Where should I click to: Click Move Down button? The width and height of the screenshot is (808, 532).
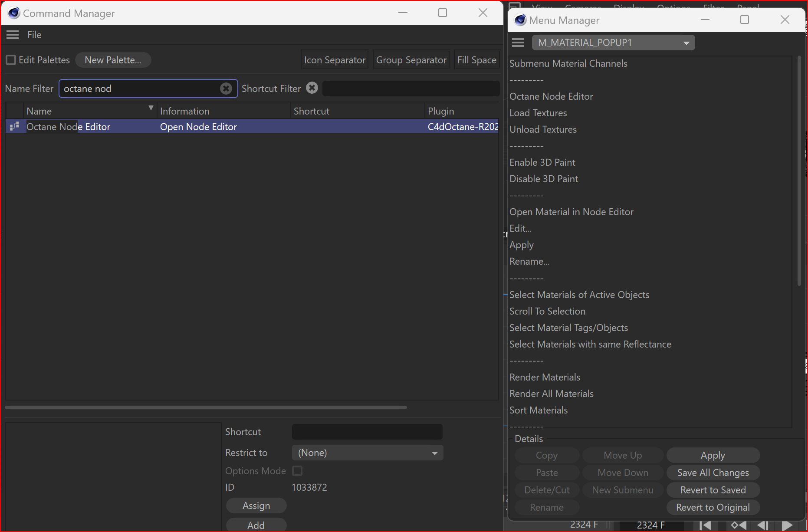[x=623, y=473]
